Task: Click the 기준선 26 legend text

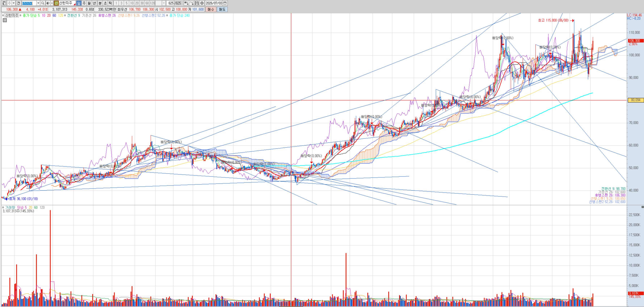Action: [89, 16]
